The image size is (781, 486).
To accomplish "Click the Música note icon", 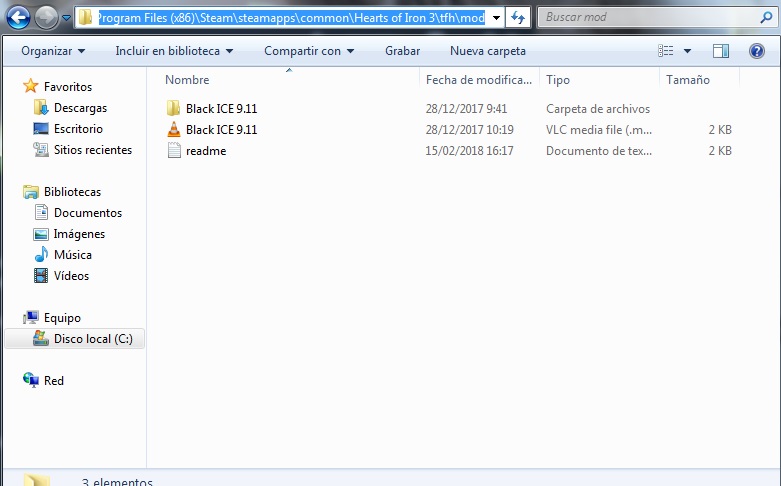I will (41, 254).
